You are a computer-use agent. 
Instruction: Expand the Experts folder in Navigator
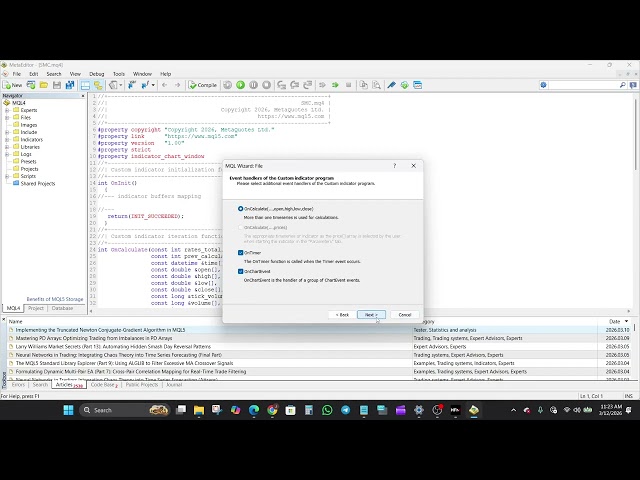pyautogui.click(x=7, y=110)
